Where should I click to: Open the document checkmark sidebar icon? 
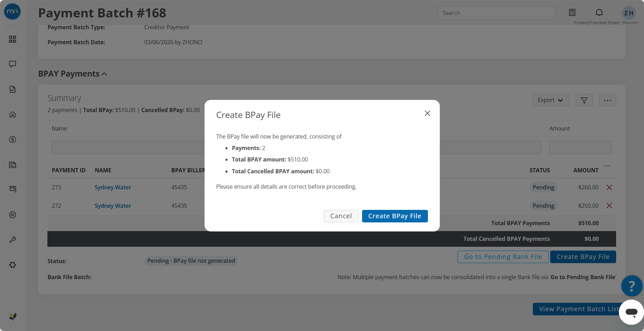click(13, 89)
